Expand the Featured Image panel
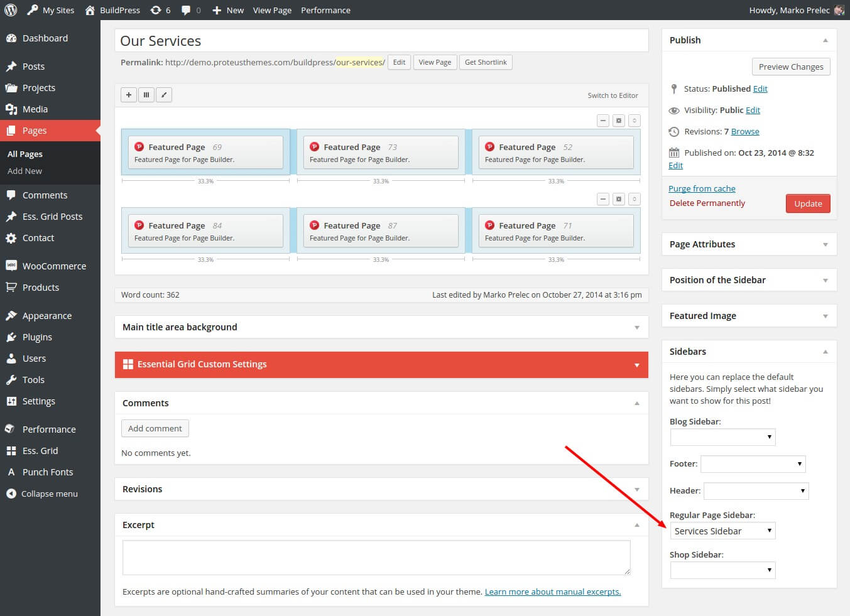The height and width of the screenshot is (616, 850). click(825, 316)
